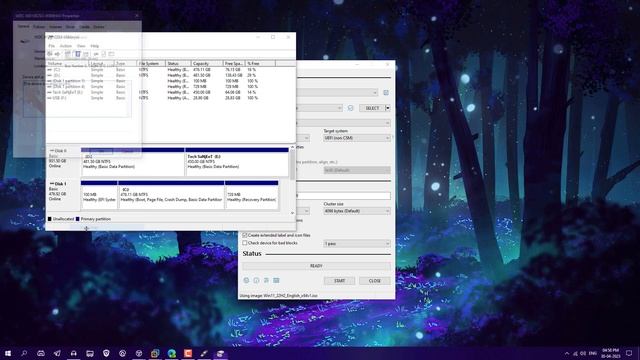The height and width of the screenshot is (360, 640).
Task: Open the Rufus settings sliders icon
Action: pos(266,280)
